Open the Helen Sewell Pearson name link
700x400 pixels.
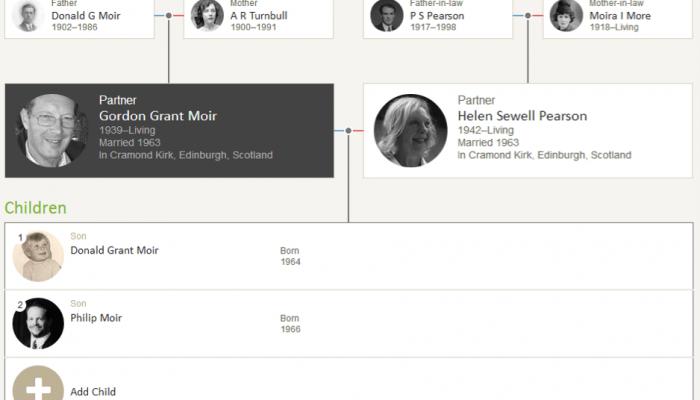pyautogui.click(x=522, y=116)
